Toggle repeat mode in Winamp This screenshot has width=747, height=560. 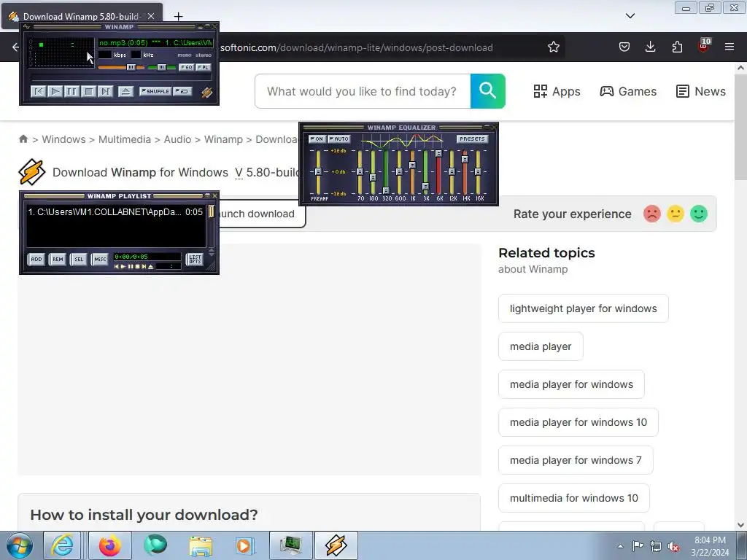(182, 91)
